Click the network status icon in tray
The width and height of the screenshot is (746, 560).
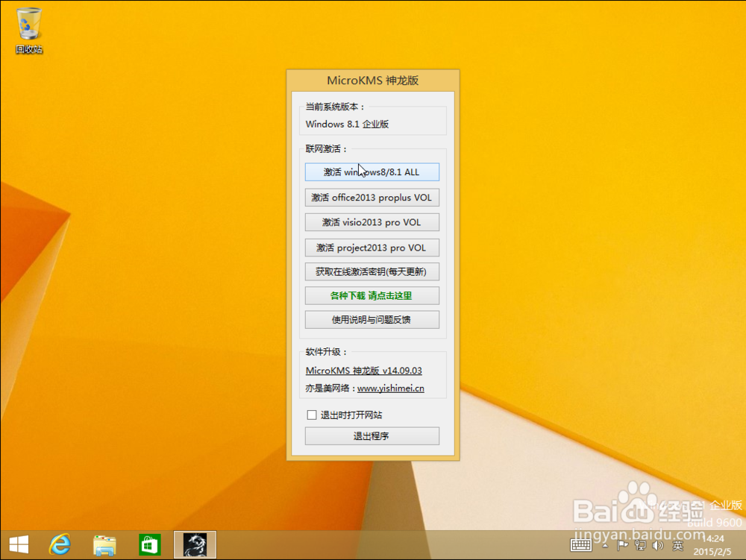(642, 545)
